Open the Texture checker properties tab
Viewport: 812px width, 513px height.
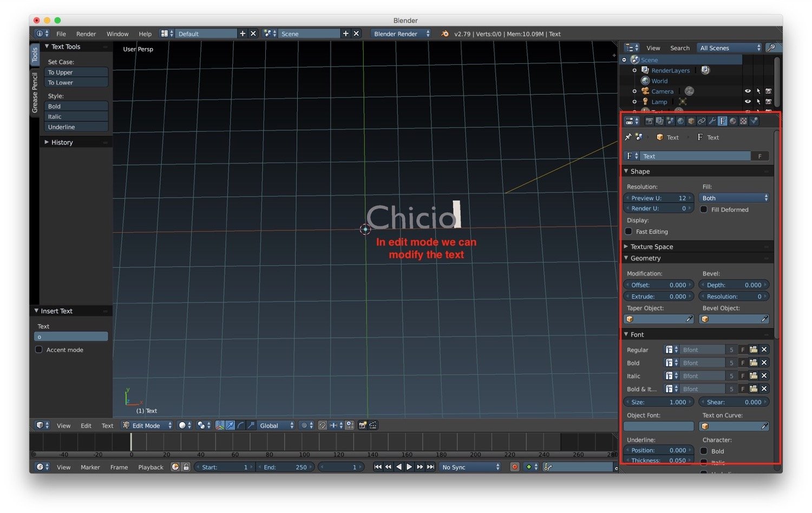point(743,121)
